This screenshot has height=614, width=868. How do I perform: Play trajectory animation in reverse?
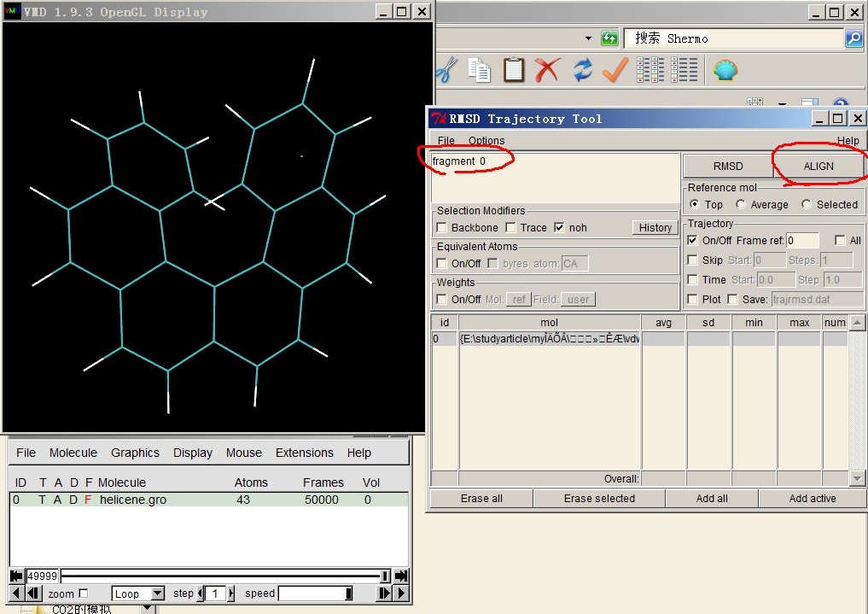(15, 594)
